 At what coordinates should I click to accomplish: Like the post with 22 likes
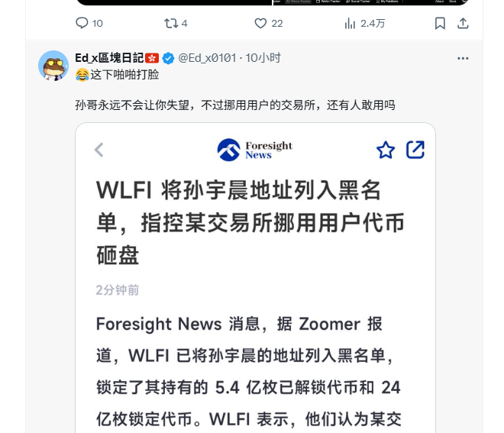[268, 24]
